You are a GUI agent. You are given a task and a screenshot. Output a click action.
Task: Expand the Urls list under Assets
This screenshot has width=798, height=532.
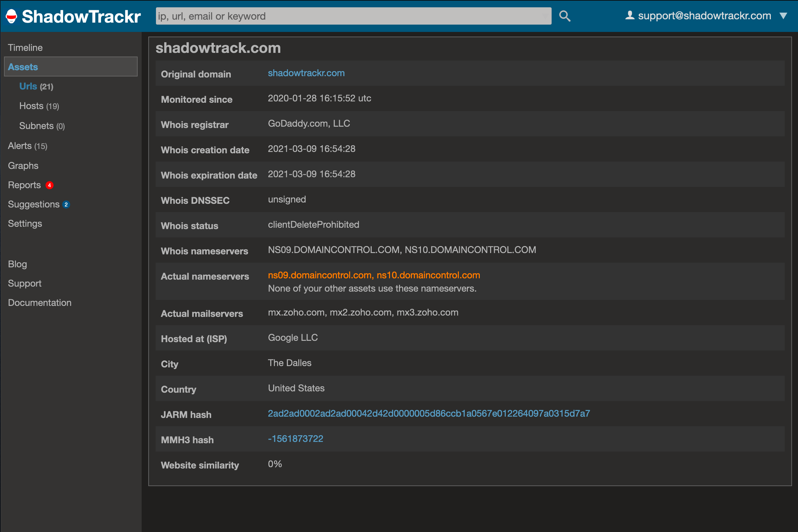(28, 86)
